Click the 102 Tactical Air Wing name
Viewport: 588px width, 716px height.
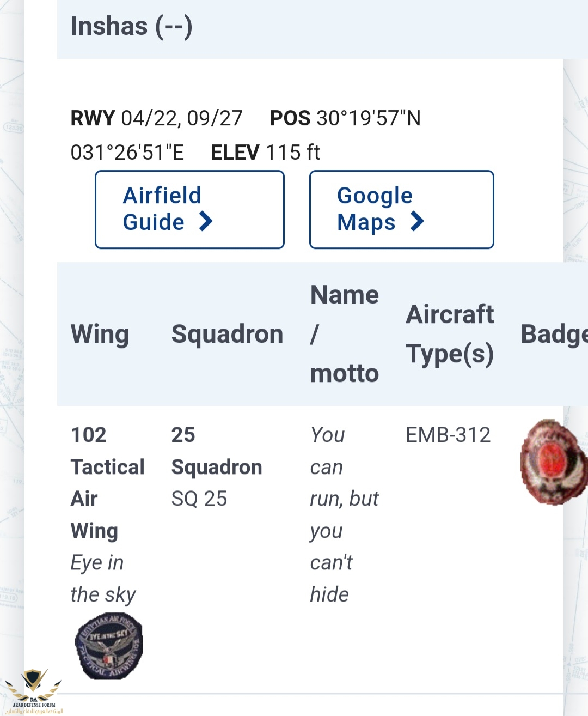coord(107,483)
